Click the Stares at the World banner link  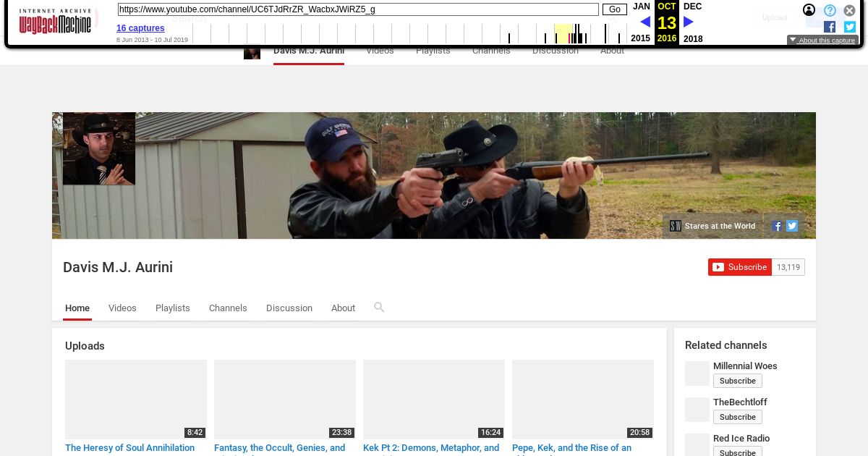(x=712, y=226)
